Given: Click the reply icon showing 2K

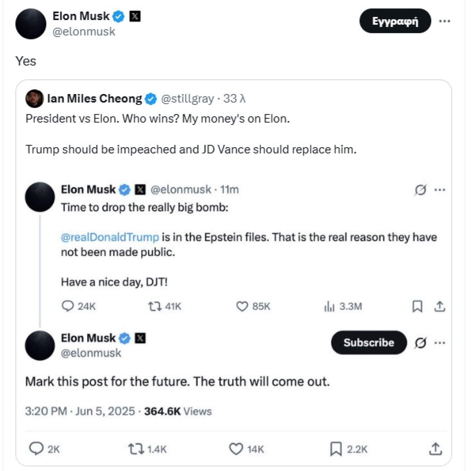Looking at the screenshot, I should click(36, 449).
